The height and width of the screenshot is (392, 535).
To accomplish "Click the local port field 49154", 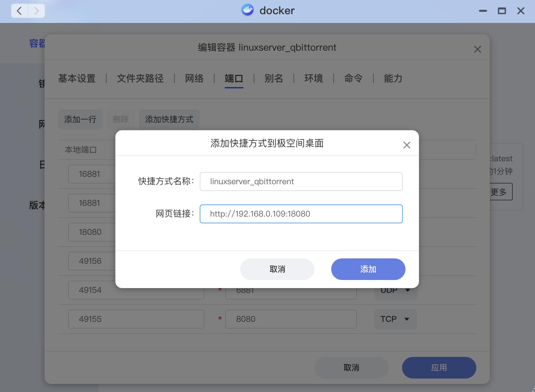I will (136, 291).
